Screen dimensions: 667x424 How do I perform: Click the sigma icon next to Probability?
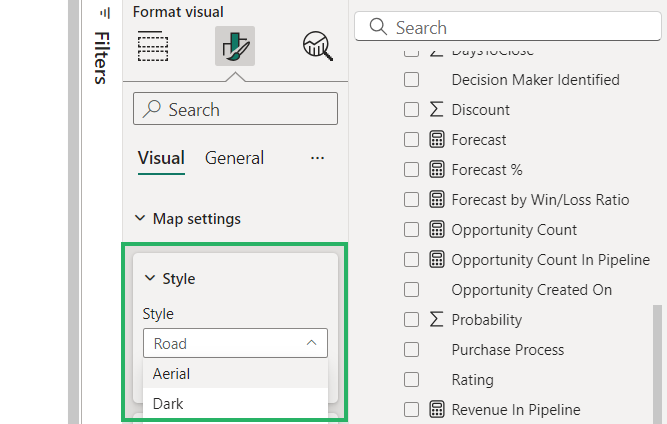coord(436,320)
